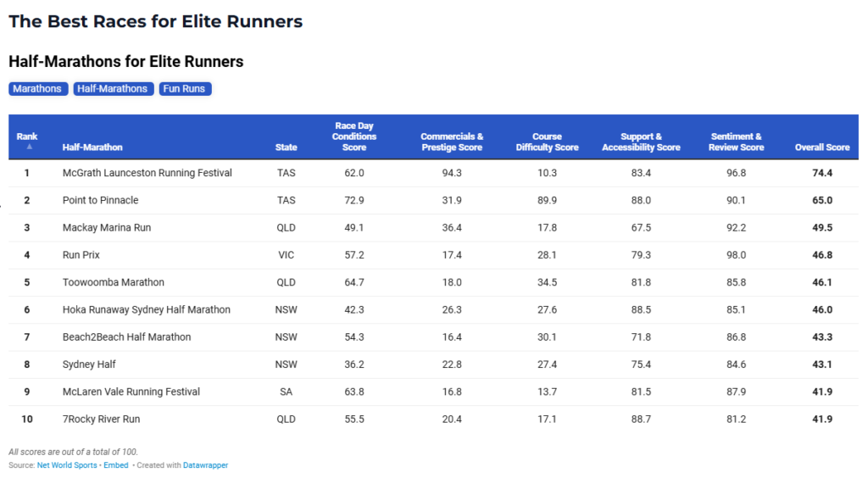Open the Datawrapper link
Viewport: 868px width, 478px height.
coord(205,465)
